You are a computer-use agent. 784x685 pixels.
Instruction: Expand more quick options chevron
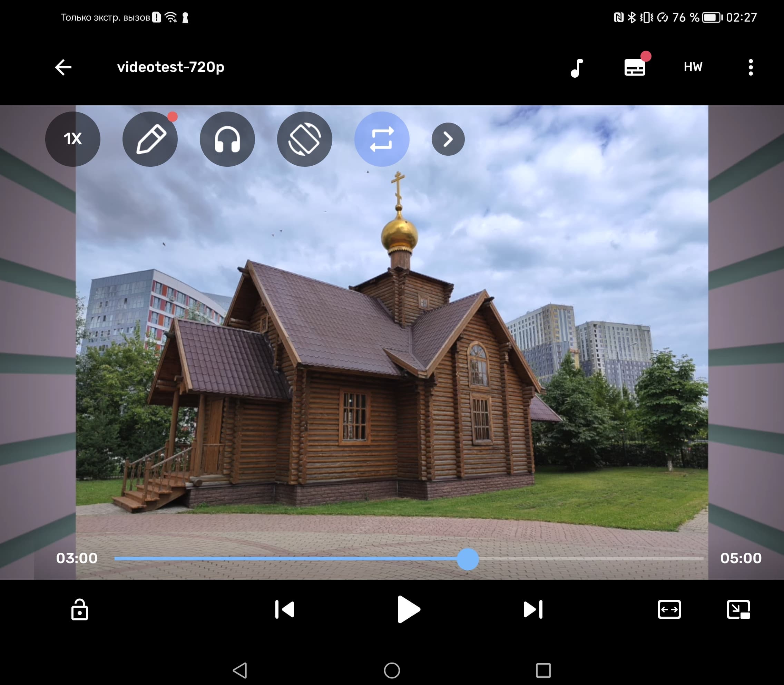448,139
